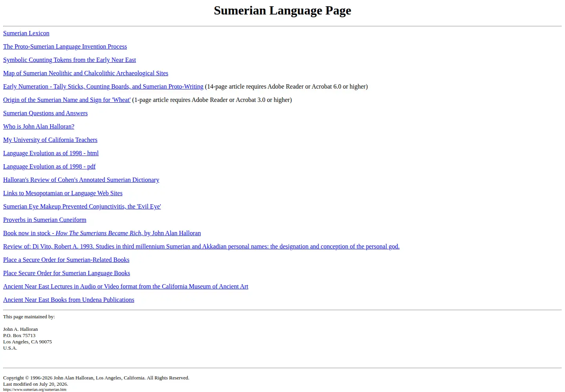Click the Los Angeles, CA 90075 line
The image size is (565, 392).
27,342
